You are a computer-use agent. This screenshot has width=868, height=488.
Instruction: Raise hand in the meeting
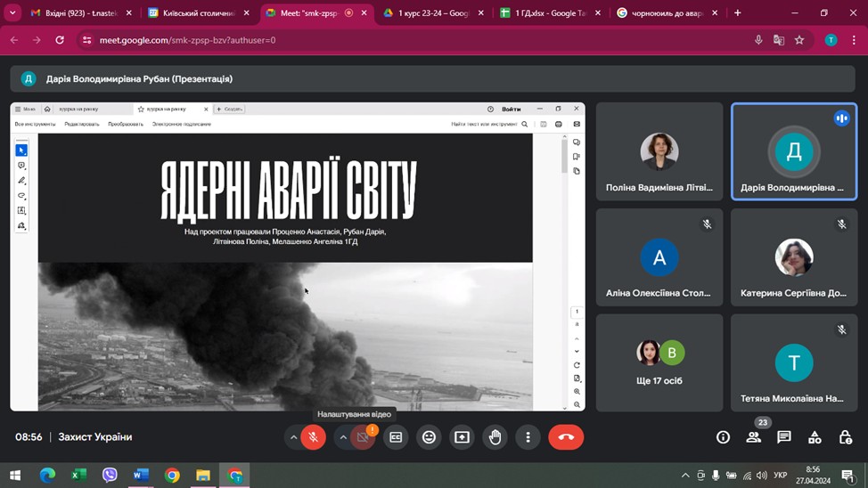495,437
